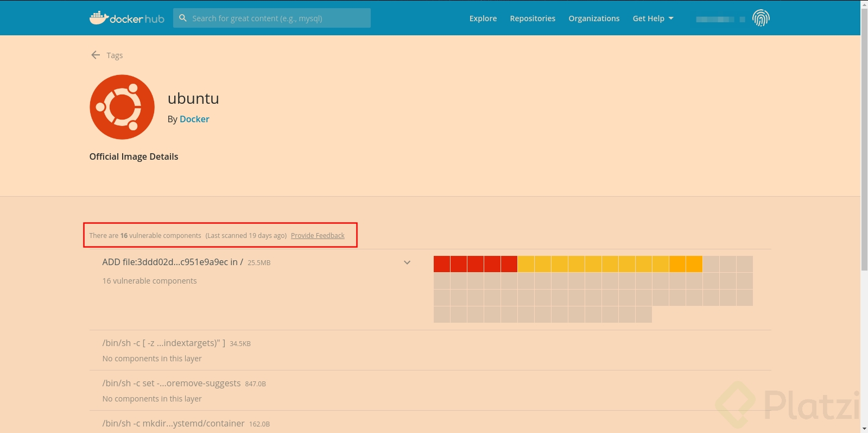Click the Docker Hub whale logo
The image size is (868, 433).
127,18
